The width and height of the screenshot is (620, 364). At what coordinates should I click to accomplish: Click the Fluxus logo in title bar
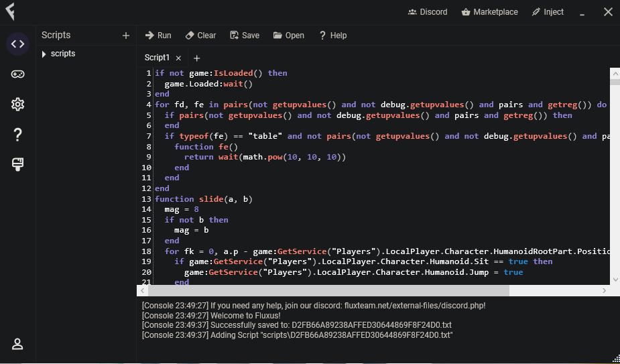[10, 11]
